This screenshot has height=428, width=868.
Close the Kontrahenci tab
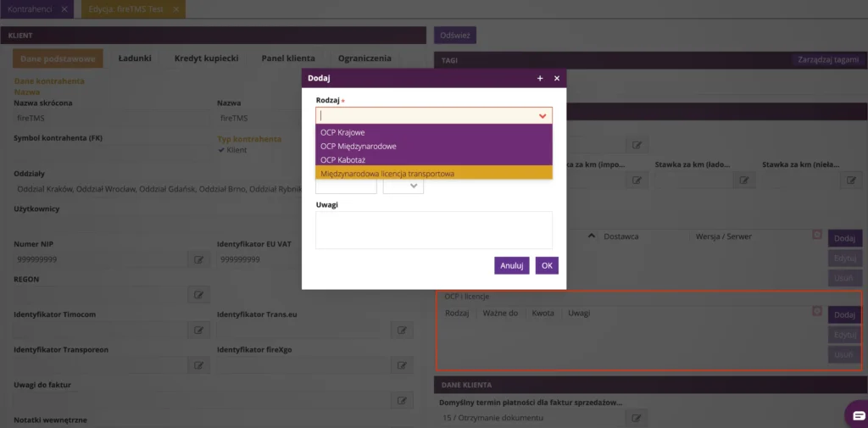click(64, 9)
